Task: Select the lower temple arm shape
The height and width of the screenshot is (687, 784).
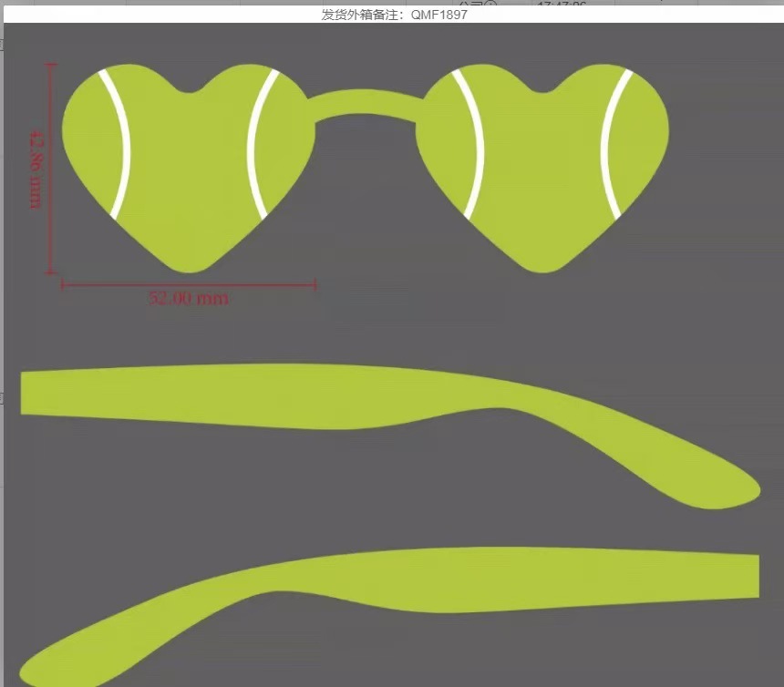Action: point(390,617)
